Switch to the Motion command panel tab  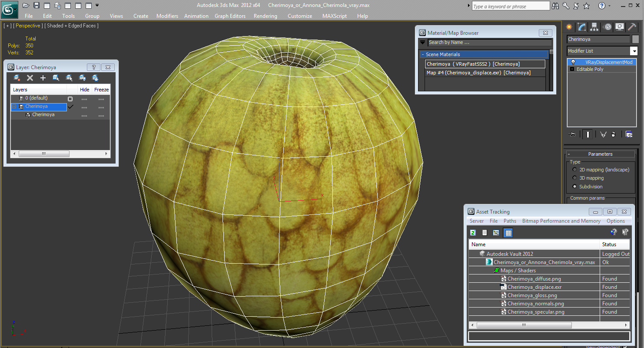point(607,27)
